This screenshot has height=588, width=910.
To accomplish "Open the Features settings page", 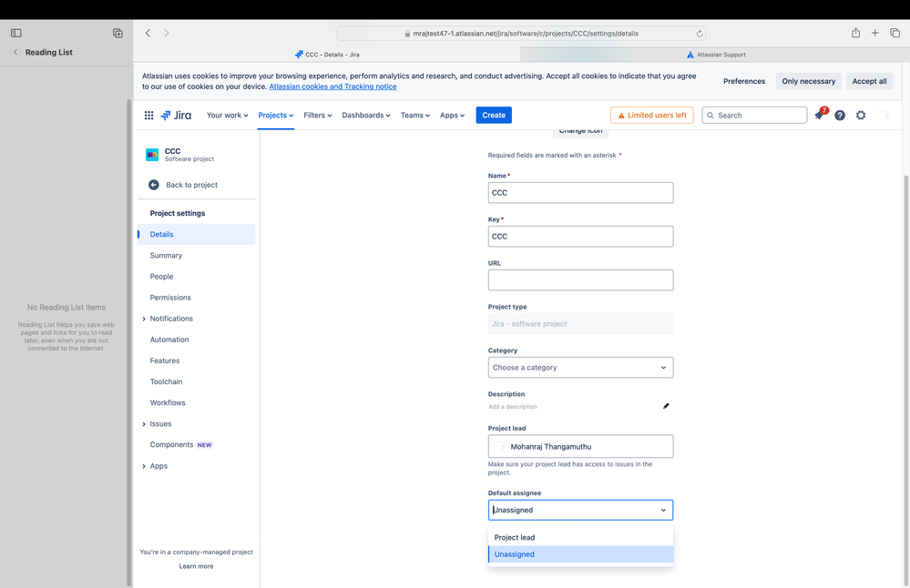I will [196, 360].
